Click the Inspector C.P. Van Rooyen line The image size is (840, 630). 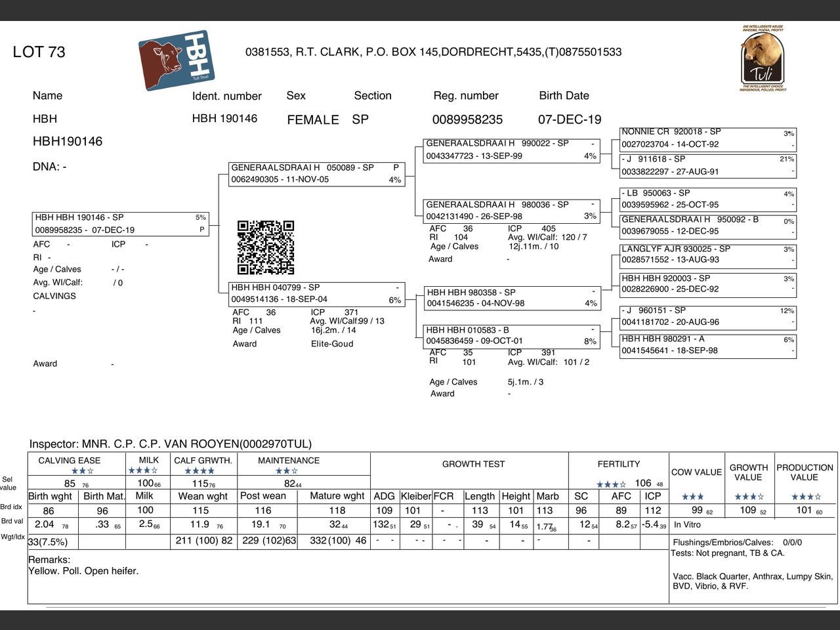click(171, 444)
